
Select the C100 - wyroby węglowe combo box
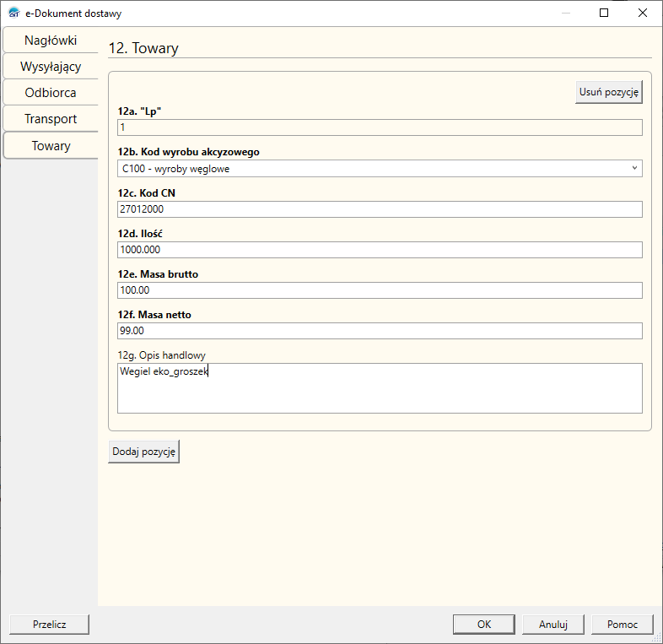[x=380, y=169]
